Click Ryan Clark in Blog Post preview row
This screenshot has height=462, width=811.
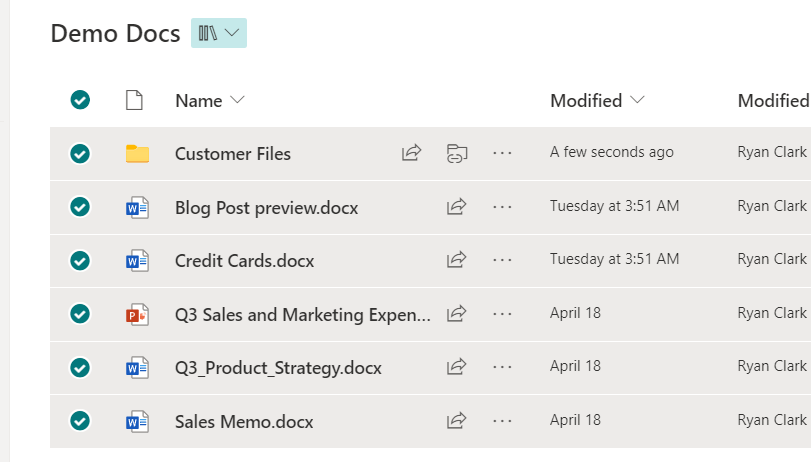pyautogui.click(x=772, y=205)
